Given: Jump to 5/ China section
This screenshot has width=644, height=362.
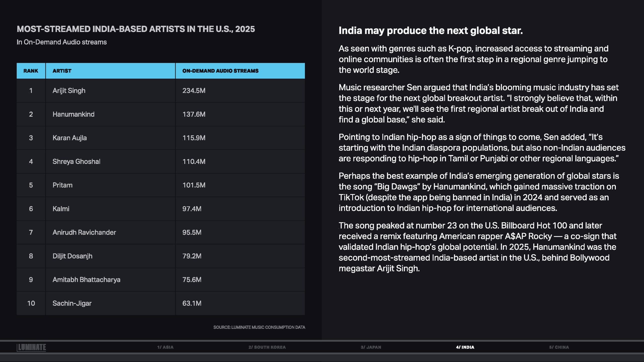Looking at the screenshot, I should pos(559,347).
